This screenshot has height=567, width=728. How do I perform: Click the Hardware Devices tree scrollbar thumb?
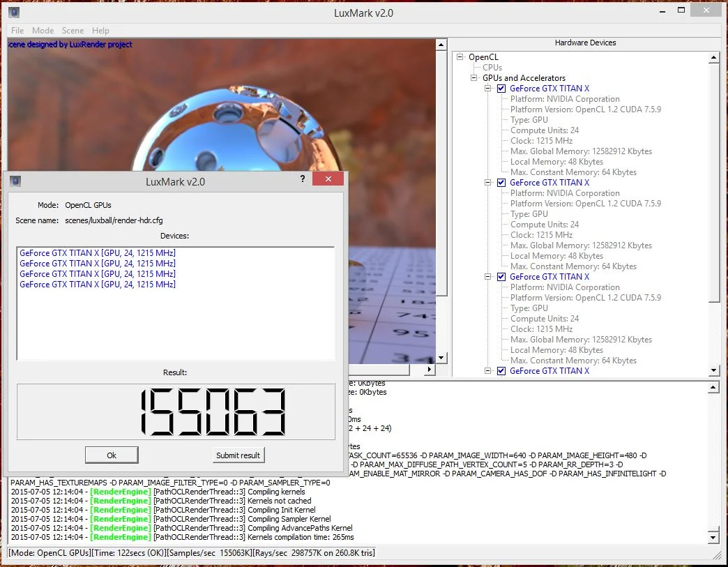pyautogui.click(x=713, y=183)
